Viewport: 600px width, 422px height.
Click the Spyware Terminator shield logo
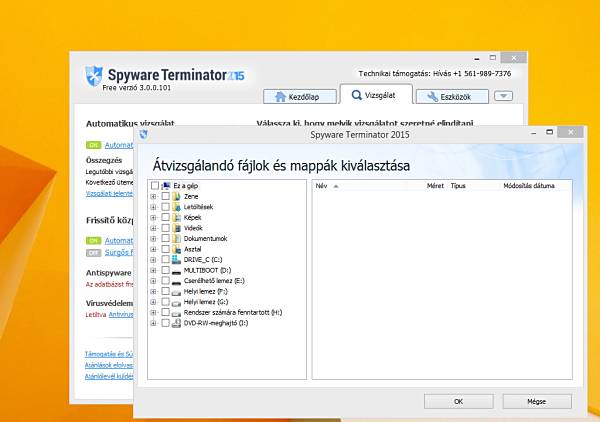point(94,76)
